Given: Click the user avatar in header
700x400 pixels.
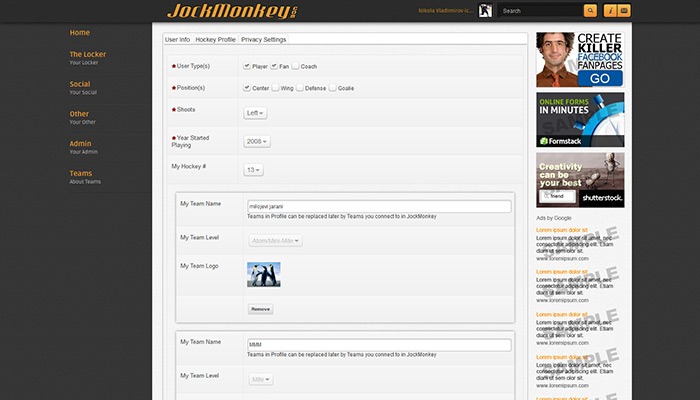Looking at the screenshot, I should [484, 11].
